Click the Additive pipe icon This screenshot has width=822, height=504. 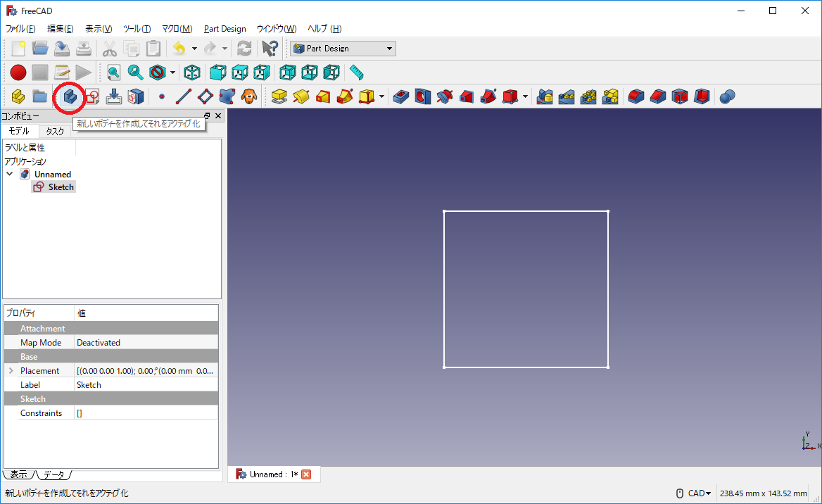pos(345,96)
